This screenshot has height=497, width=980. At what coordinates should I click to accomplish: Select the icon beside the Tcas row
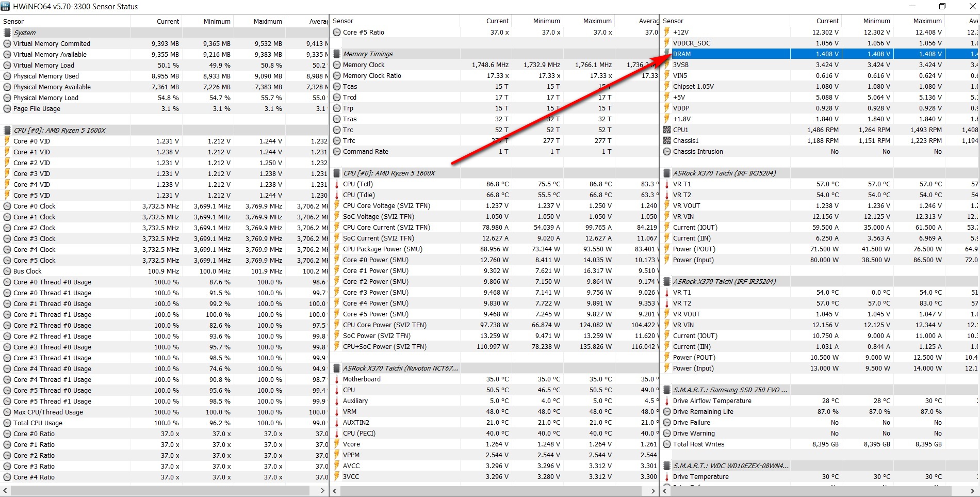pos(337,87)
